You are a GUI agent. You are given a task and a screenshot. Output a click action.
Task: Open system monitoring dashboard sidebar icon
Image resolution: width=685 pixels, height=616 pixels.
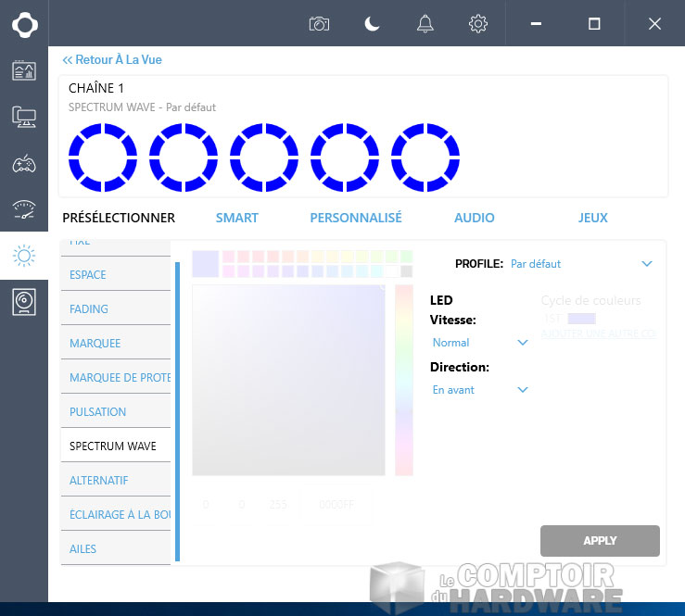24,70
